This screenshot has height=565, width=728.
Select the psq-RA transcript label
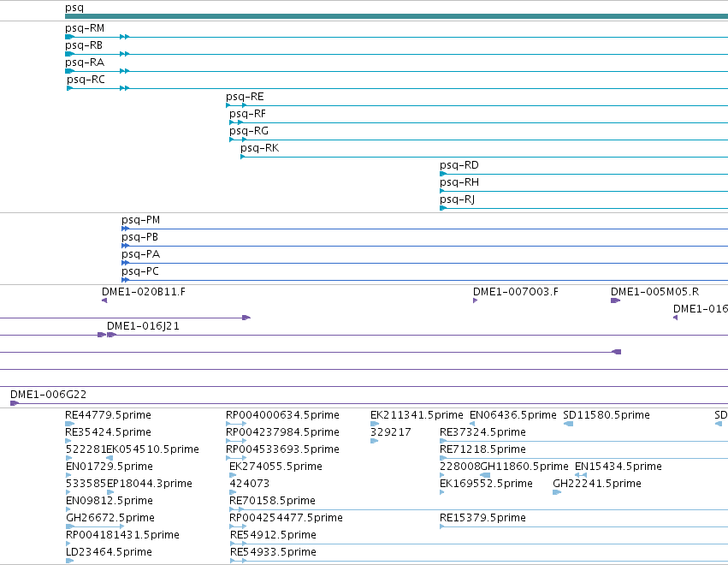[85, 62]
